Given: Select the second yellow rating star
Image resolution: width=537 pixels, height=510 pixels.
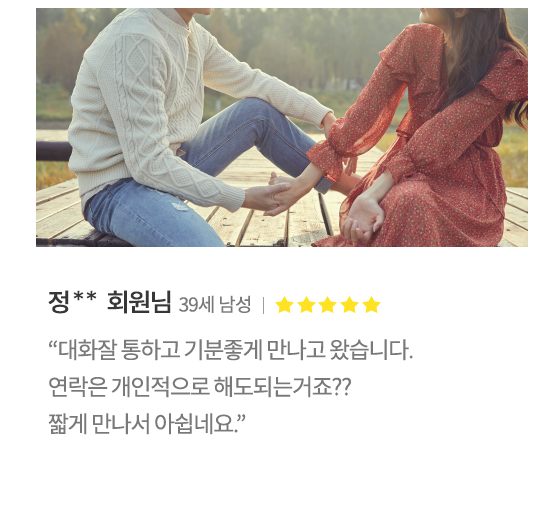Looking at the screenshot, I should tap(306, 305).
